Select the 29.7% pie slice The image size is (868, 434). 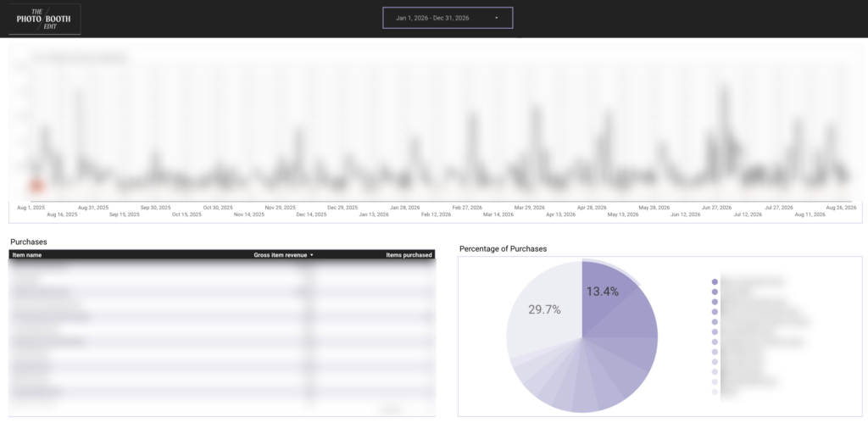542,310
